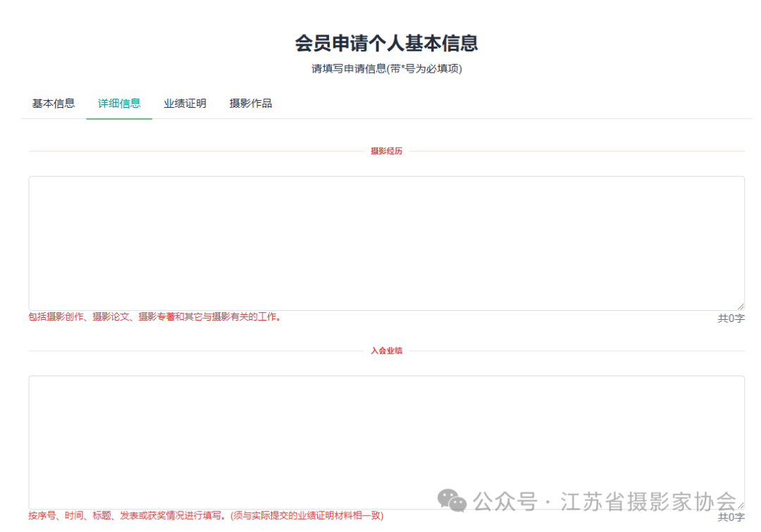Focus the 入会业绩 text area
The width and height of the screenshot is (761, 532).
pyautogui.click(x=386, y=443)
